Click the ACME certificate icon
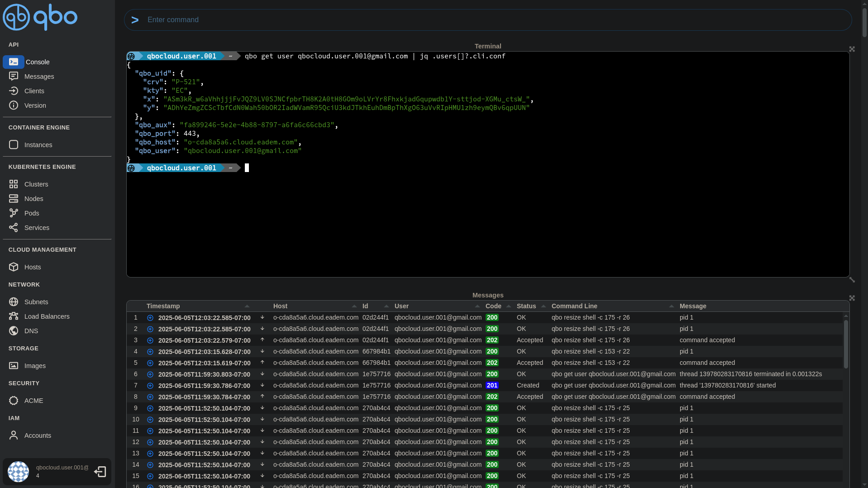Image resolution: width=868 pixels, height=488 pixels. click(x=14, y=401)
